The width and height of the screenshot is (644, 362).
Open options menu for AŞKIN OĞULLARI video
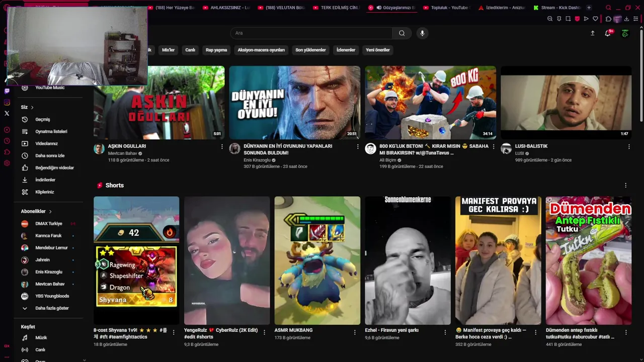click(x=222, y=147)
